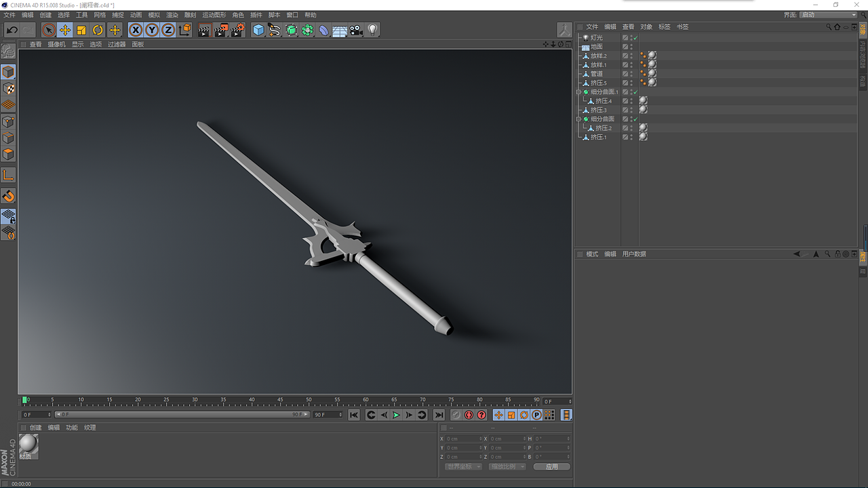Open the 缩放比例 dropdown

(507, 466)
